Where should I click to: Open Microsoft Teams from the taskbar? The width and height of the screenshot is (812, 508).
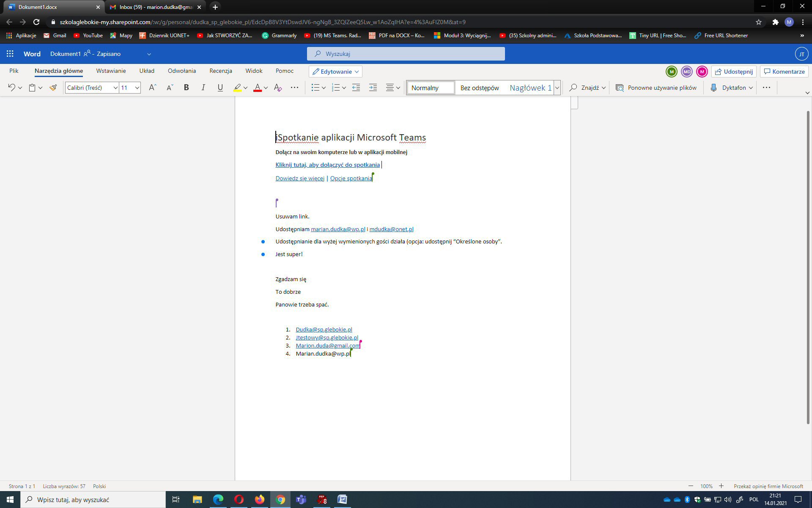pos(301,500)
